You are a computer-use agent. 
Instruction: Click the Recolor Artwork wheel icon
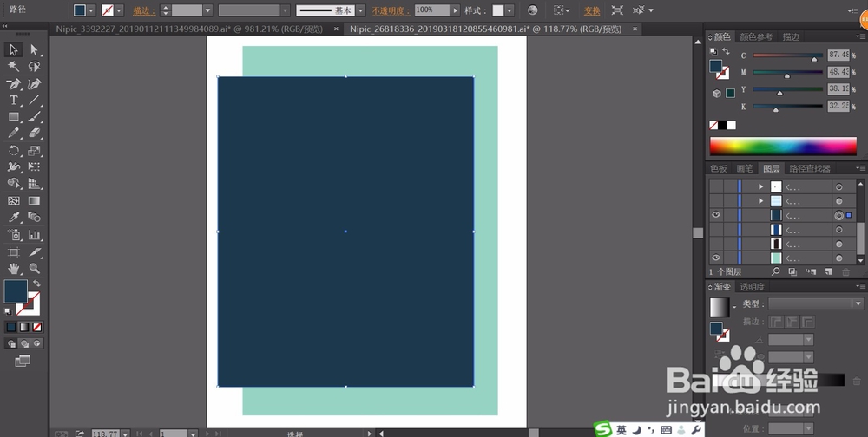click(533, 10)
